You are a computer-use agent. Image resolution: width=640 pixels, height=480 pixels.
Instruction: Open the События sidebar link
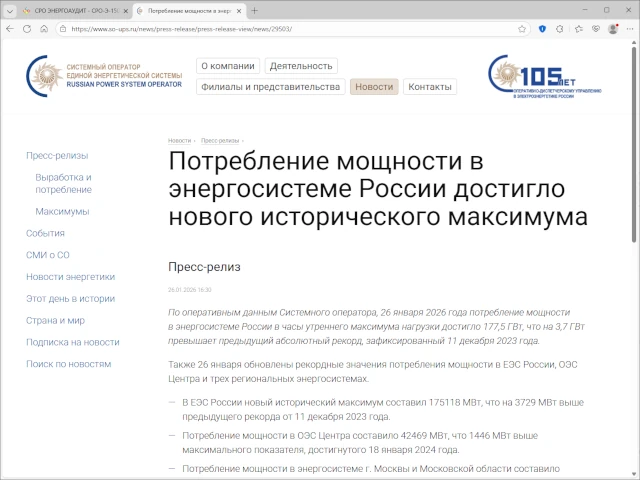(x=45, y=233)
